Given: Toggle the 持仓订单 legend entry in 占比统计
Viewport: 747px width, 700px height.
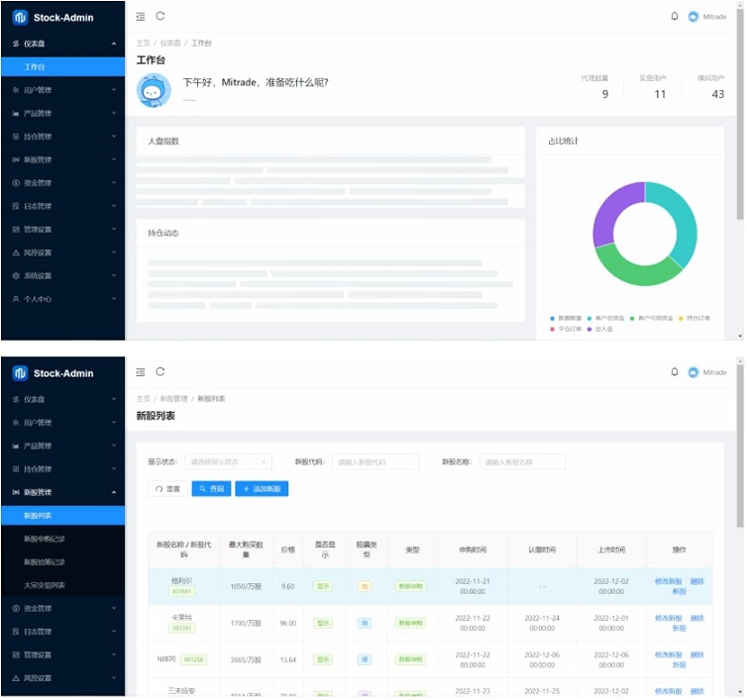Looking at the screenshot, I should click(x=695, y=318).
